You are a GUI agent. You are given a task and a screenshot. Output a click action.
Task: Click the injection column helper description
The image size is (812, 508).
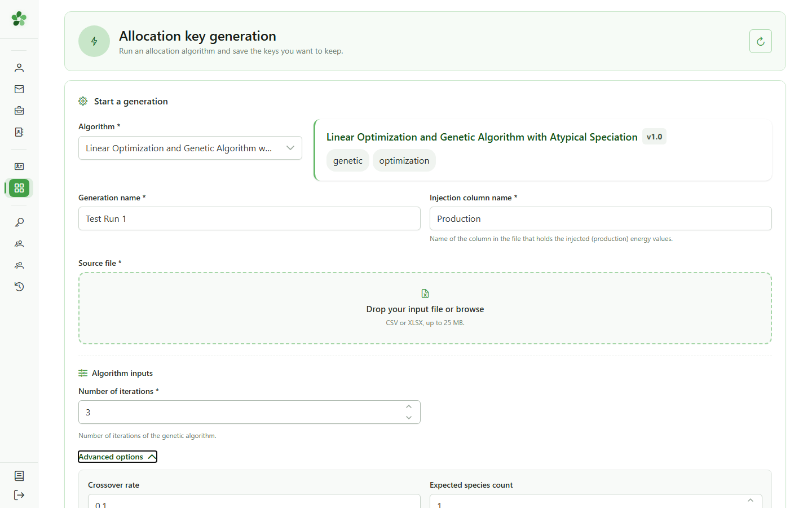coord(551,239)
